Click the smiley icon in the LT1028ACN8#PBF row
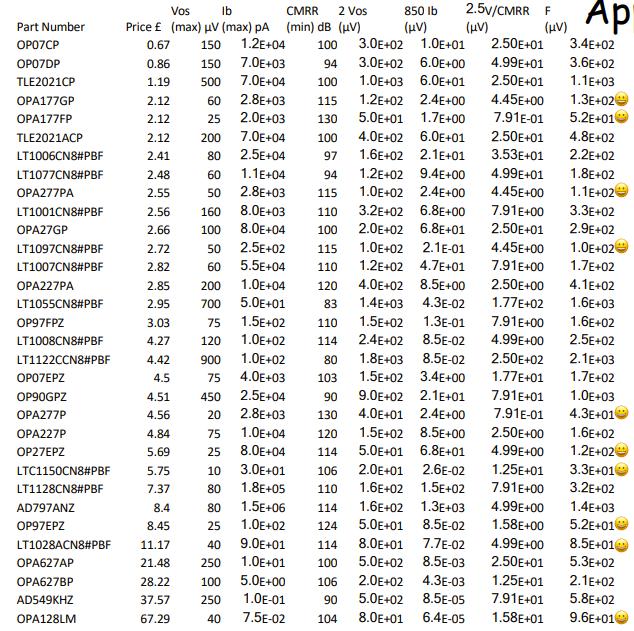 click(622, 544)
